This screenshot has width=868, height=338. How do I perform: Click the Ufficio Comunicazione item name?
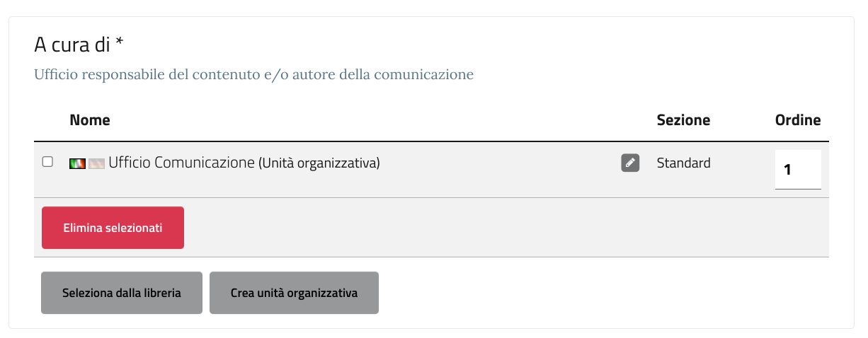click(x=181, y=163)
